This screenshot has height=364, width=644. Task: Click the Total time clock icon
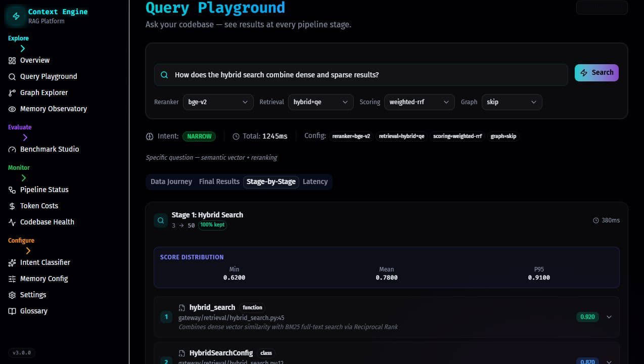[x=236, y=136]
